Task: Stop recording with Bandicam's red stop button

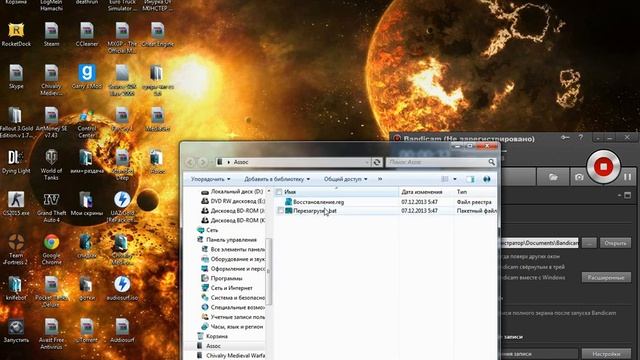Action: pyautogui.click(x=603, y=167)
